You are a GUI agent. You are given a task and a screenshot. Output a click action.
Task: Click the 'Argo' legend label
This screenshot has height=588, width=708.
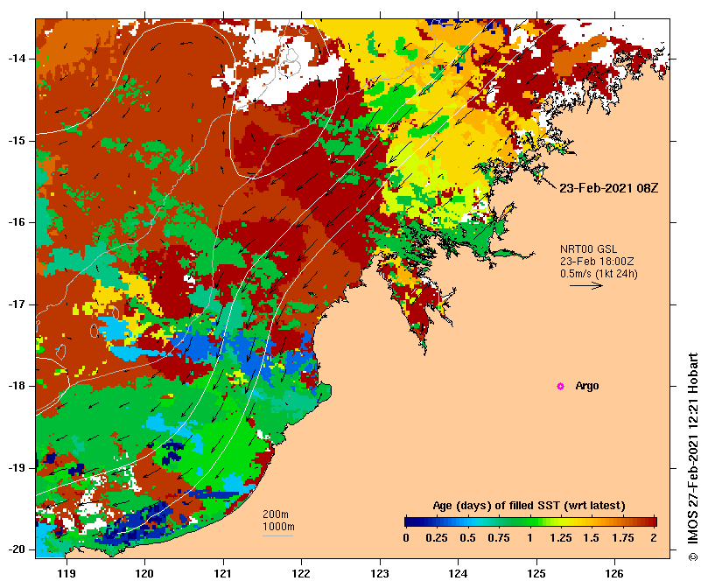(x=587, y=386)
